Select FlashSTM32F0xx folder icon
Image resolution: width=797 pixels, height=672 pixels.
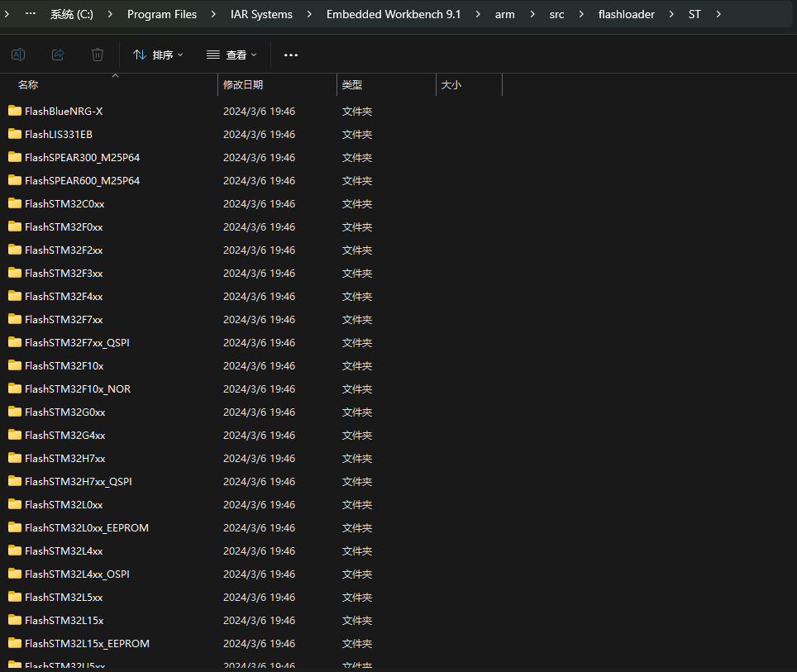tap(15, 226)
